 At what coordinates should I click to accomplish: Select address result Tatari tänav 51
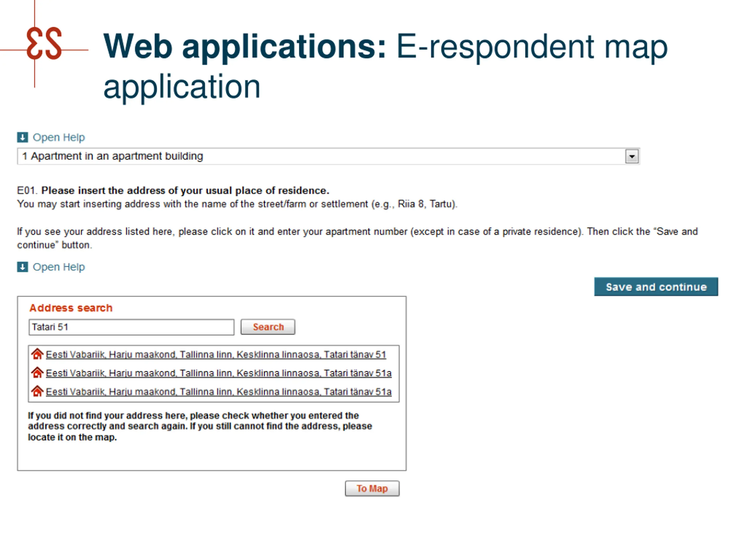[x=216, y=355]
